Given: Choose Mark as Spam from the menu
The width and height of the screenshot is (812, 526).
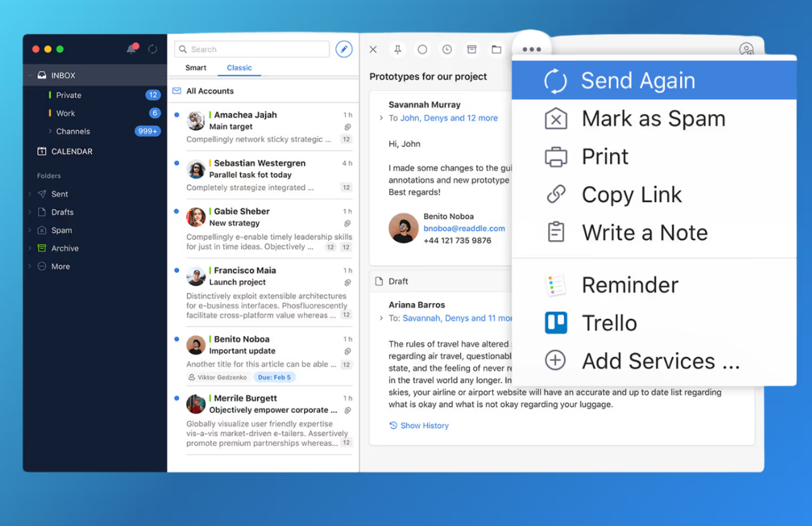Looking at the screenshot, I should click(653, 118).
